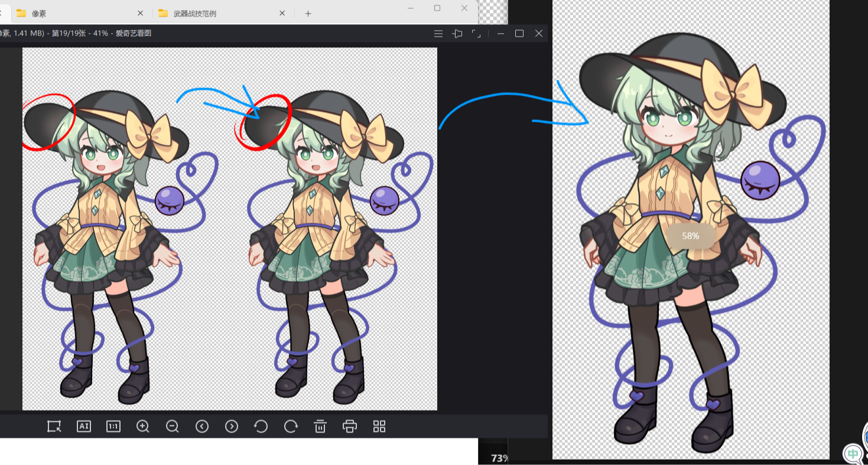This screenshot has width=868, height=465.
Task: Rotate the image counterclockwise
Action: pos(261,426)
